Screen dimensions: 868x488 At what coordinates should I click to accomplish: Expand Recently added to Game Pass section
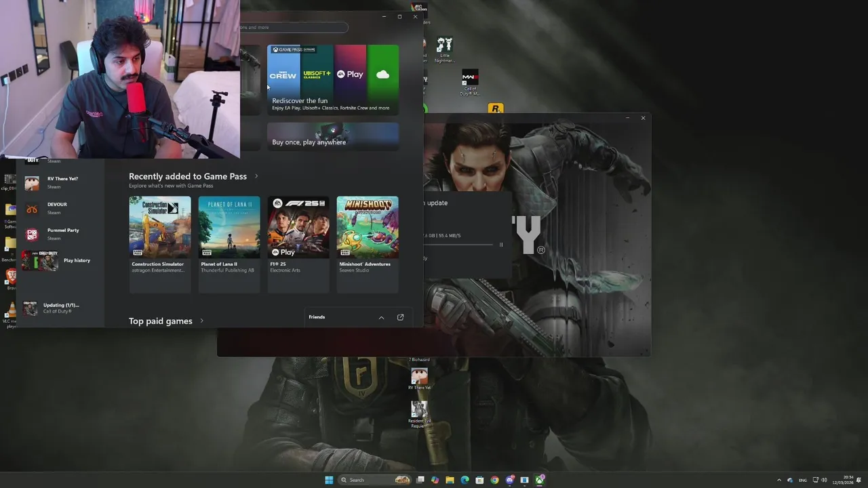click(256, 176)
